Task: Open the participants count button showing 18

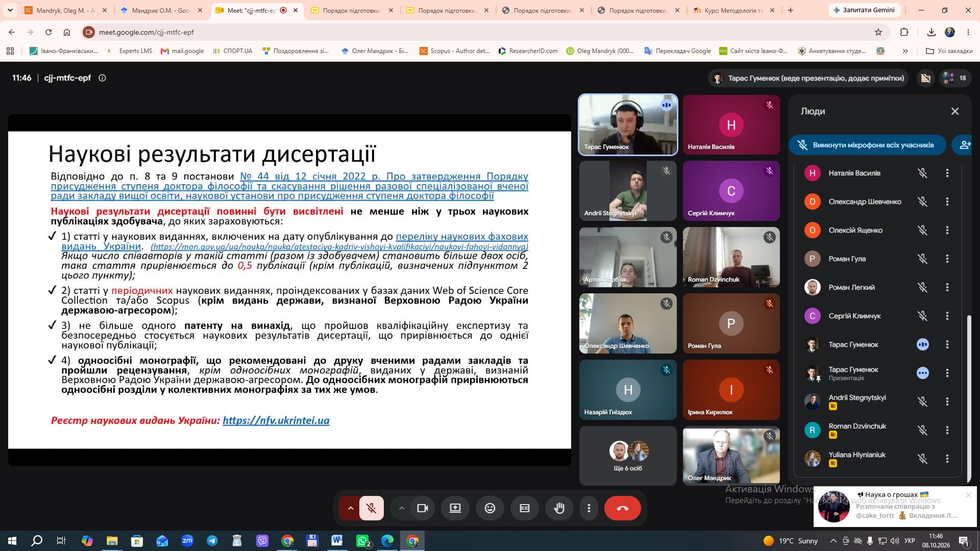Action: [955, 78]
